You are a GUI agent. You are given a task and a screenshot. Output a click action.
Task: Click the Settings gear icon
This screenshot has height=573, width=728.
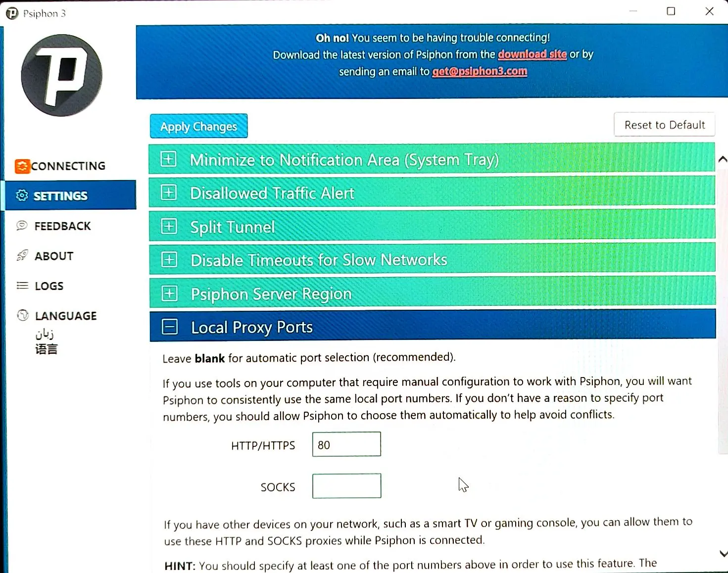click(x=22, y=195)
